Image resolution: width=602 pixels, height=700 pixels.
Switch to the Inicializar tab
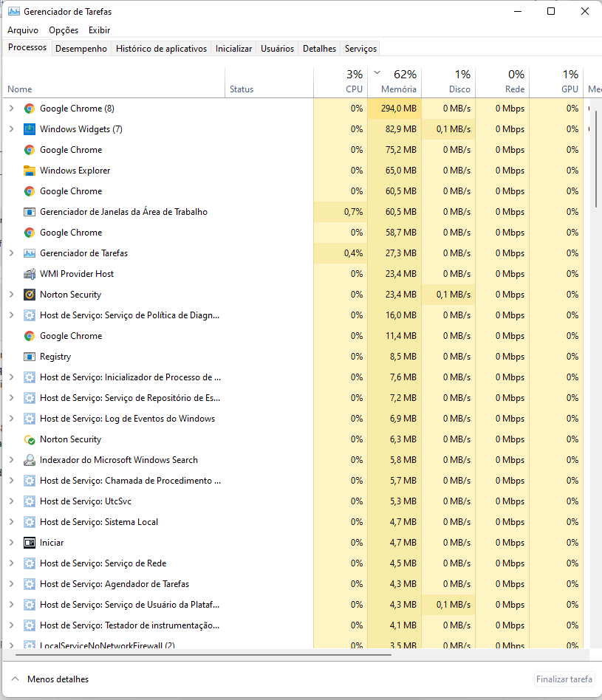tap(233, 49)
